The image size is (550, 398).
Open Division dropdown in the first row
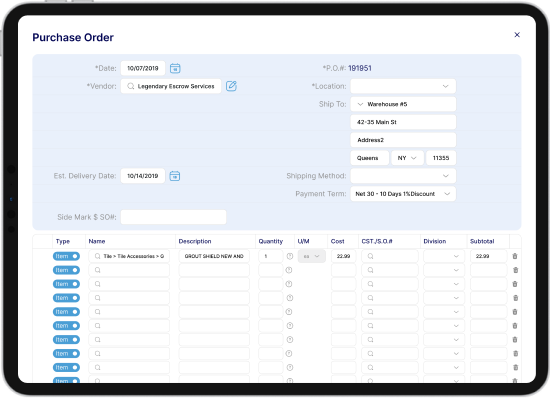click(443, 256)
